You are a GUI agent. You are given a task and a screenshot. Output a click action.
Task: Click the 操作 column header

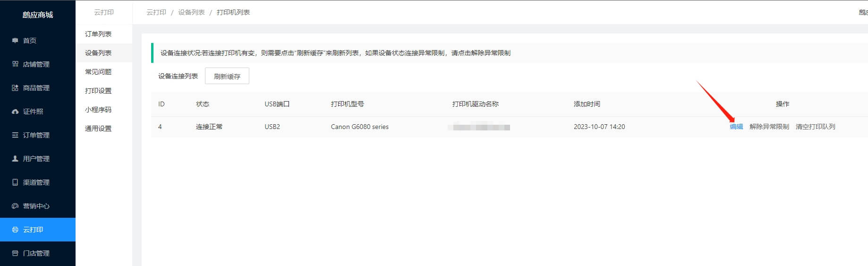(x=783, y=104)
